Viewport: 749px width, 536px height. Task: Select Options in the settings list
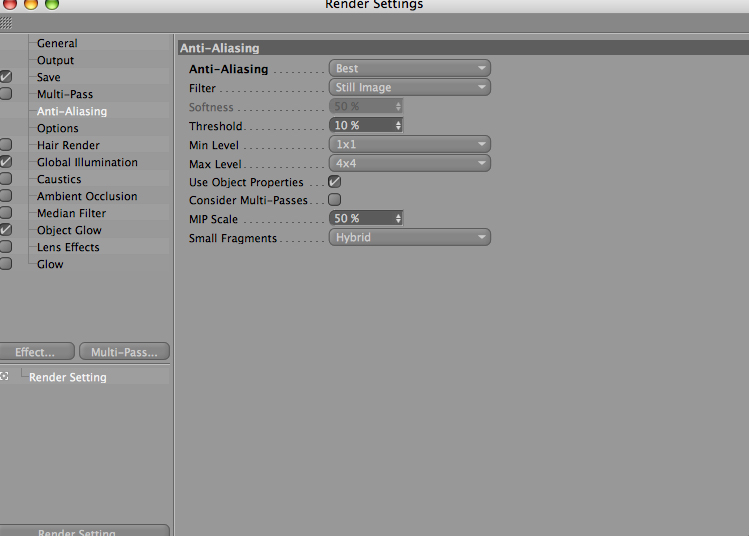[x=58, y=128]
